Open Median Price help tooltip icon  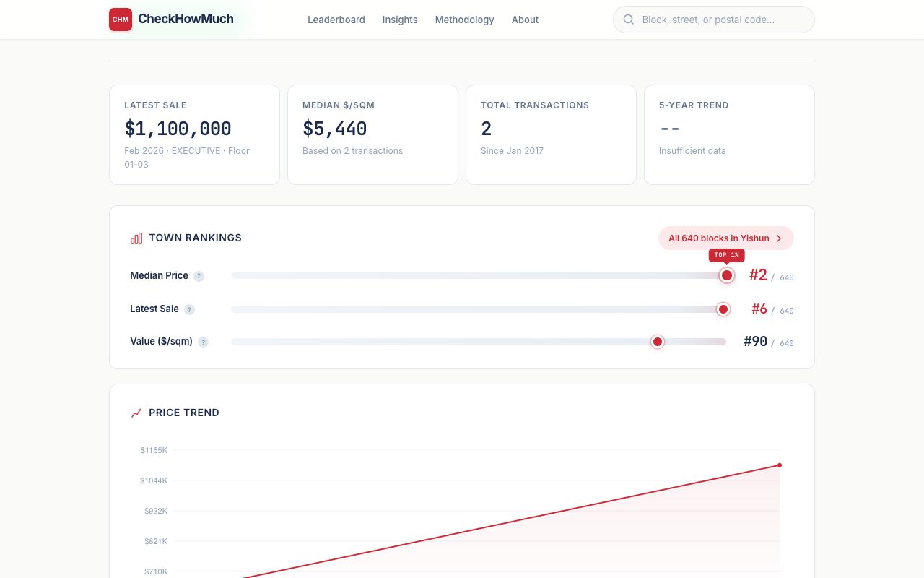199,276
